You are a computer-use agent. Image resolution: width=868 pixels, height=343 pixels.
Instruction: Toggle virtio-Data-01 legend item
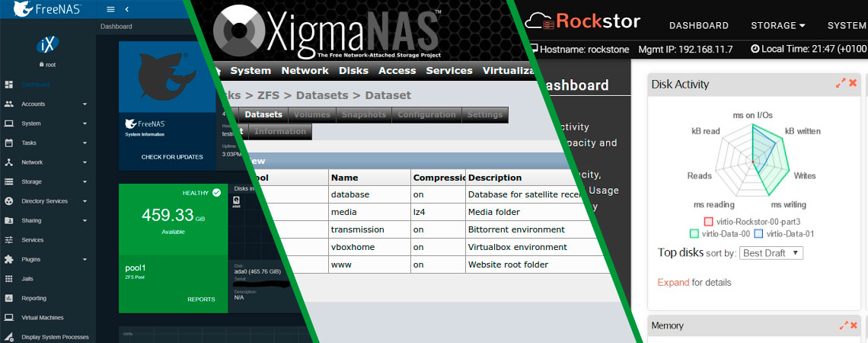coord(784,234)
